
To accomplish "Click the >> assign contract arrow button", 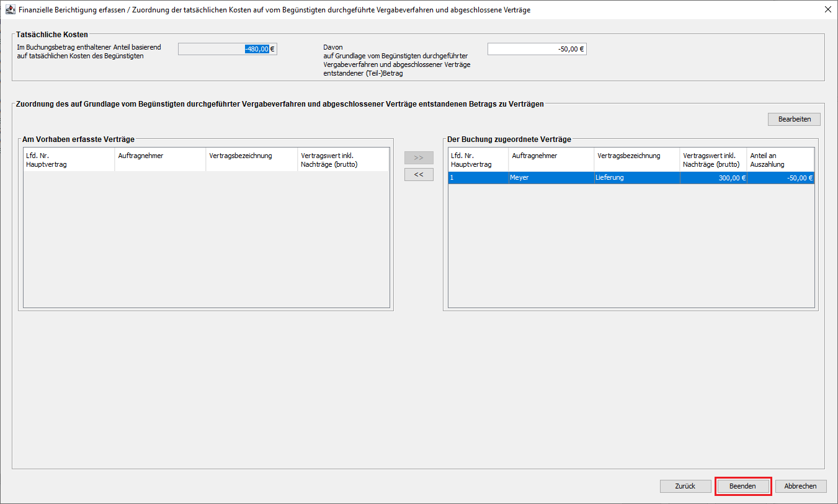I will click(x=419, y=158).
